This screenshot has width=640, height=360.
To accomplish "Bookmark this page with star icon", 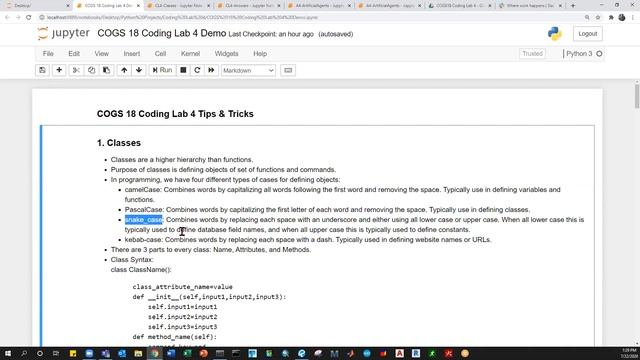I will (598, 18).
